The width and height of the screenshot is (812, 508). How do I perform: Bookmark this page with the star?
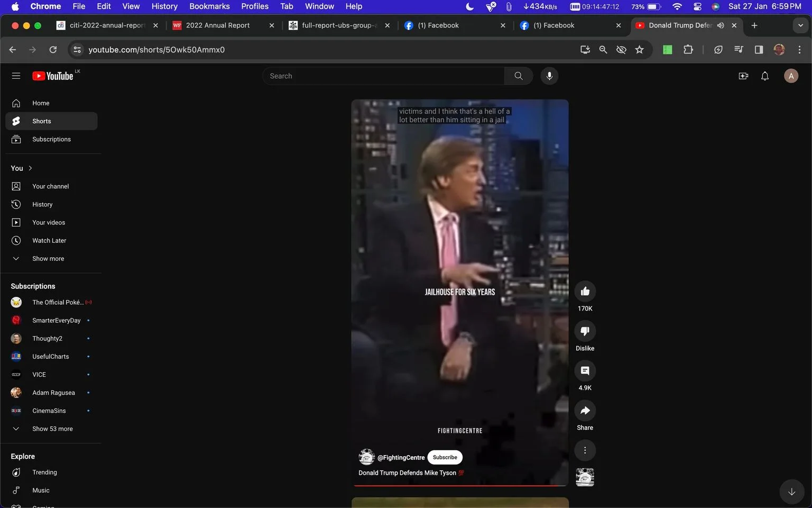point(639,50)
